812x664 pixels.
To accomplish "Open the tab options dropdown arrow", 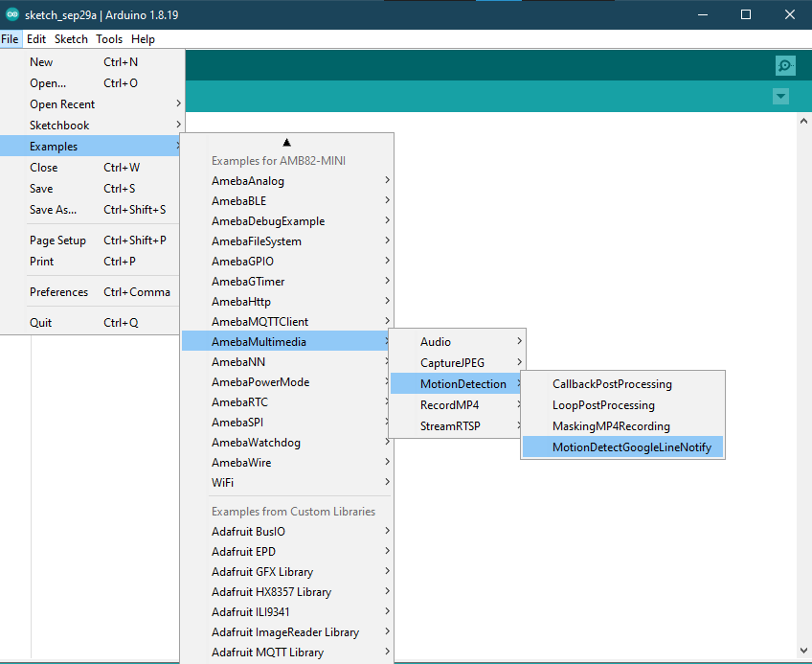I will click(x=781, y=96).
